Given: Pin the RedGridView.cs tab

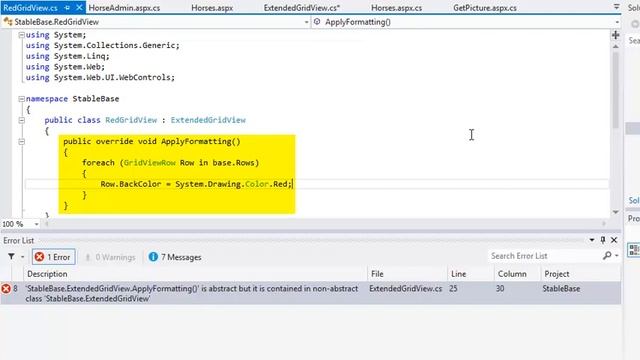Looking at the screenshot, I should pos(67,8).
